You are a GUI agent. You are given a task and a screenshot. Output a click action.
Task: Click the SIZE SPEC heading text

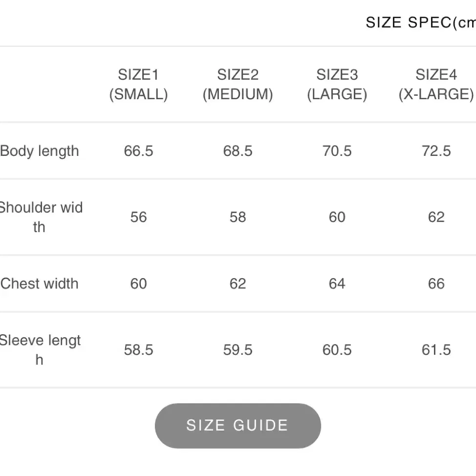pos(421,22)
